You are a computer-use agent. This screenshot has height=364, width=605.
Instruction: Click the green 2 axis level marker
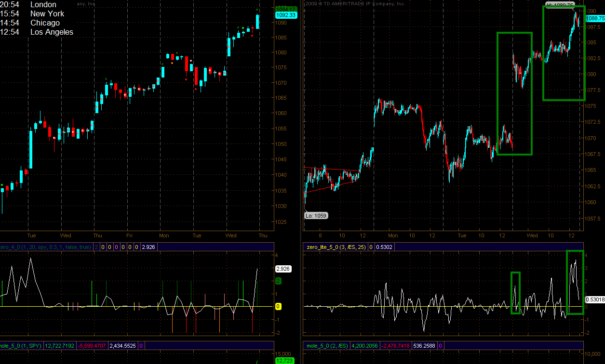click(279, 280)
